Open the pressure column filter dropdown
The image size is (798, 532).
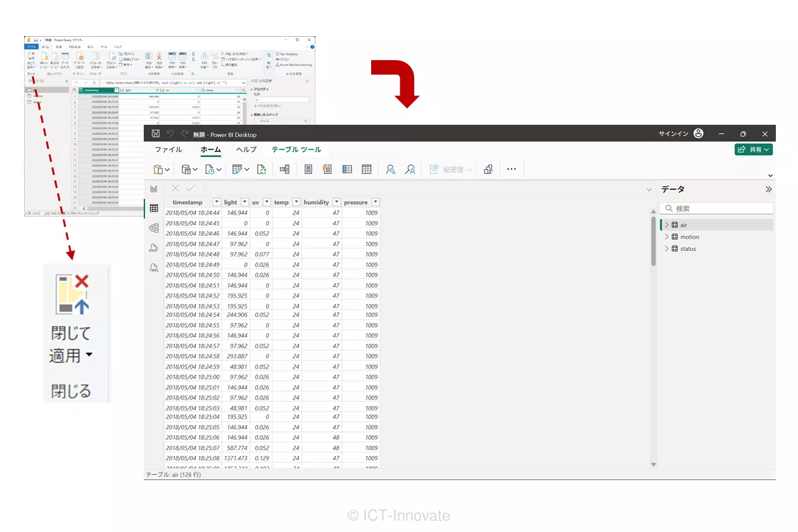tap(375, 202)
